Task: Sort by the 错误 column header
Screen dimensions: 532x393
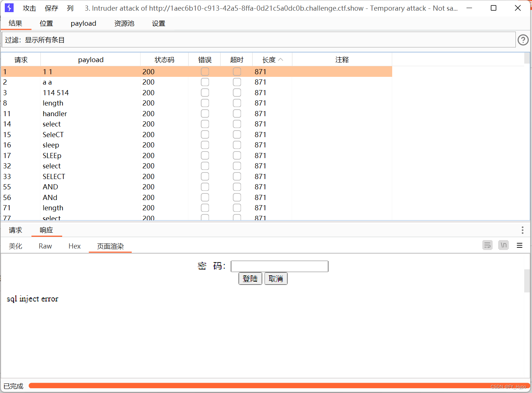Action: (x=205, y=60)
